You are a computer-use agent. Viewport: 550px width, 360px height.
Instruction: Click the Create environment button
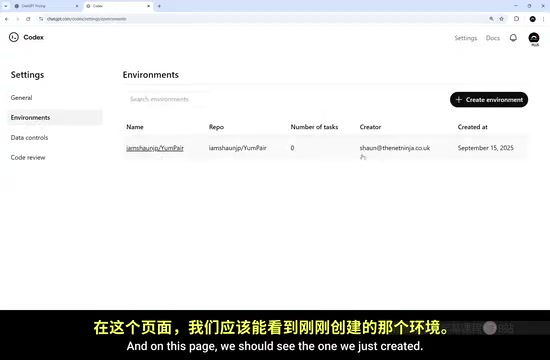point(489,100)
